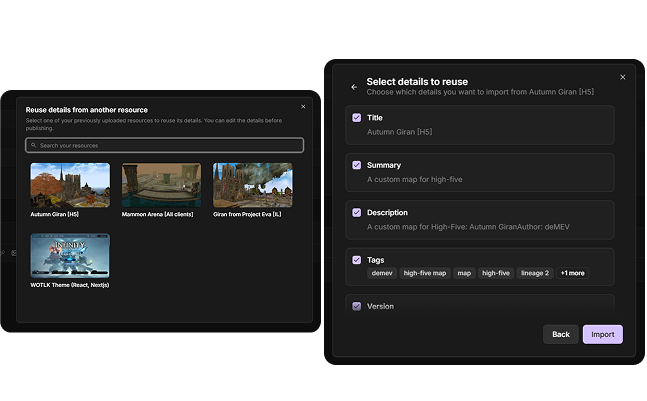Click the Back button

(561, 334)
